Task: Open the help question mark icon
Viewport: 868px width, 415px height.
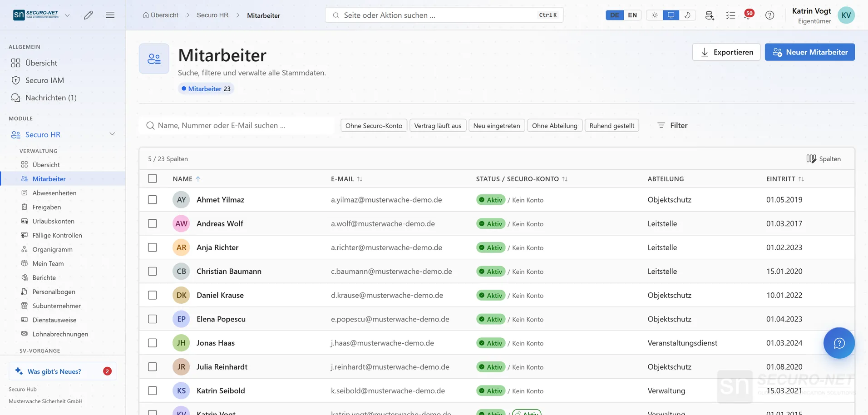Action: click(769, 15)
